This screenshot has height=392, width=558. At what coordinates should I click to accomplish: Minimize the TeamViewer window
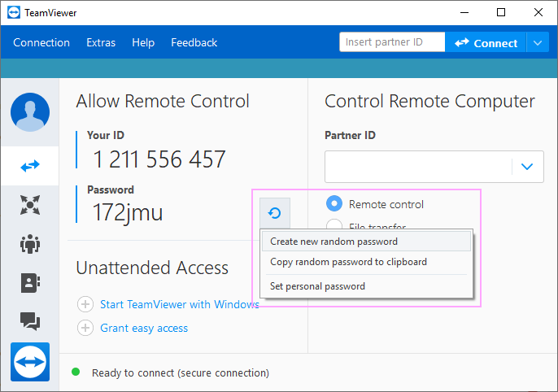tap(464, 12)
